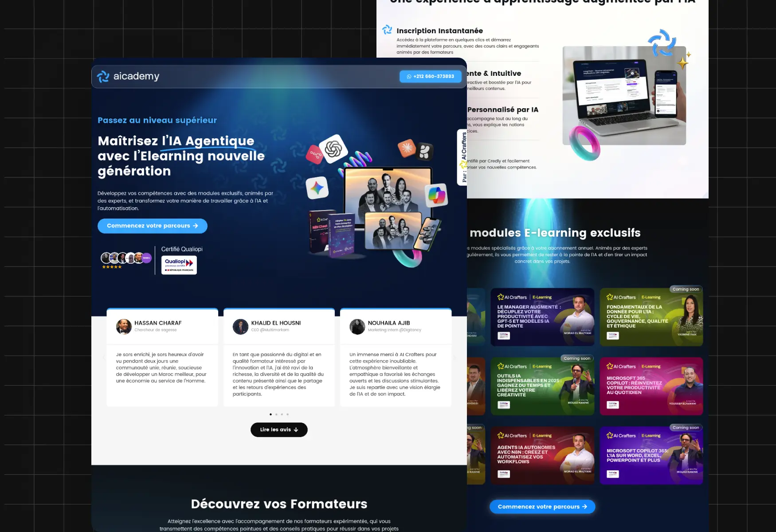Open the Agents IA Autonomes avec N8N card
This screenshot has width=776, height=532.
pyautogui.click(x=542, y=454)
